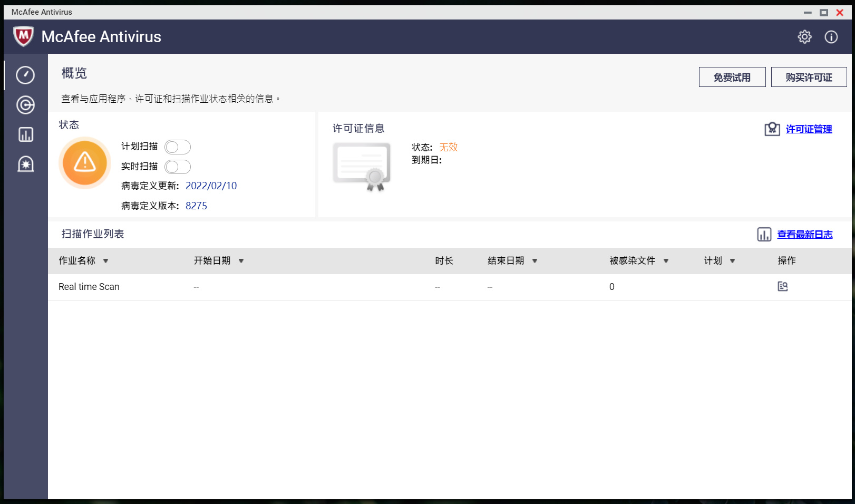Sort by 计划 column arrow
Image resolution: width=855 pixels, height=504 pixels.
pos(733,261)
